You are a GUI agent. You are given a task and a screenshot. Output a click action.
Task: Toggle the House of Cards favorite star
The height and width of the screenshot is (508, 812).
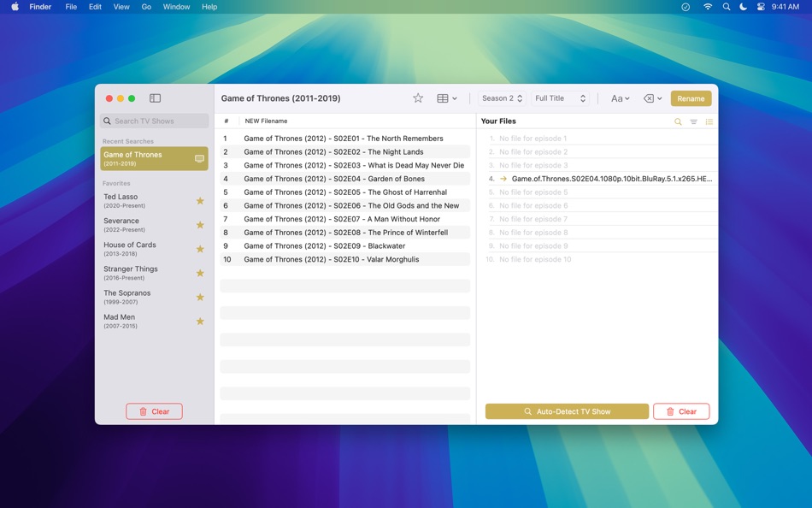pyautogui.click(x=200, y=249)
